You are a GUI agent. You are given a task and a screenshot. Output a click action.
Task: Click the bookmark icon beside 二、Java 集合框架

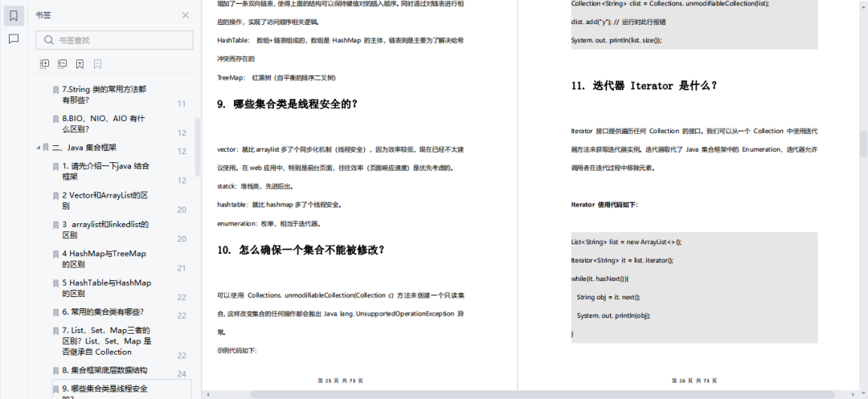(46, 148)
